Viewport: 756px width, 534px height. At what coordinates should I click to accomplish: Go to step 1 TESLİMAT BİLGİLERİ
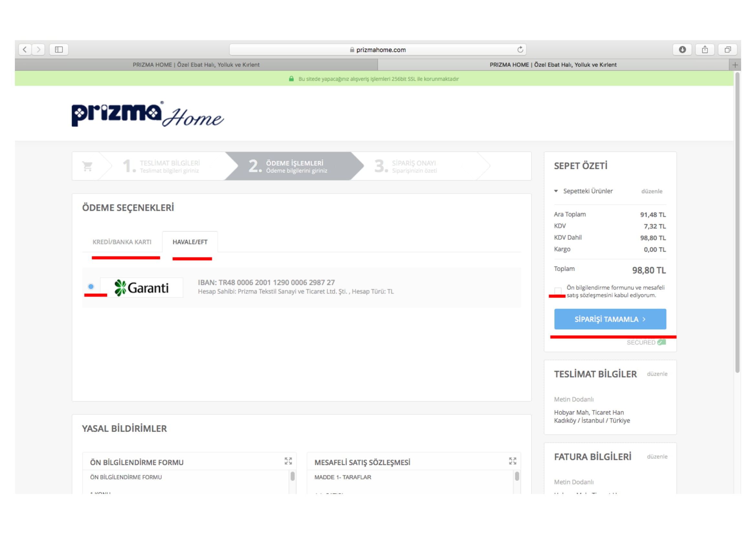click(161, 166)
